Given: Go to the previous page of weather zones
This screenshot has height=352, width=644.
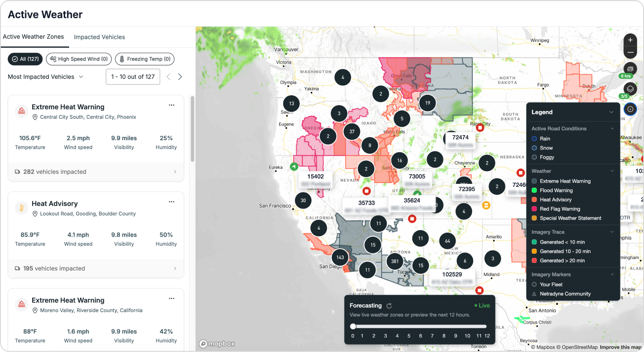Looking at the screenshot, I should pyautogui.click(x=168, y=77).
